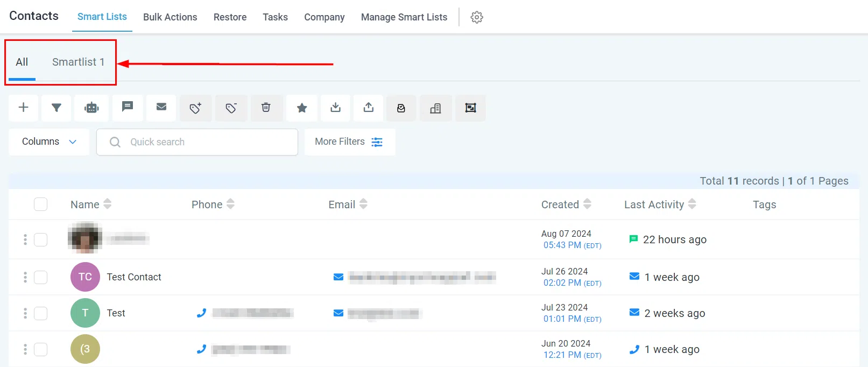Sort by Phone column arrows
The height and width of the screenshot is (367, 868).
pos(230,204)
